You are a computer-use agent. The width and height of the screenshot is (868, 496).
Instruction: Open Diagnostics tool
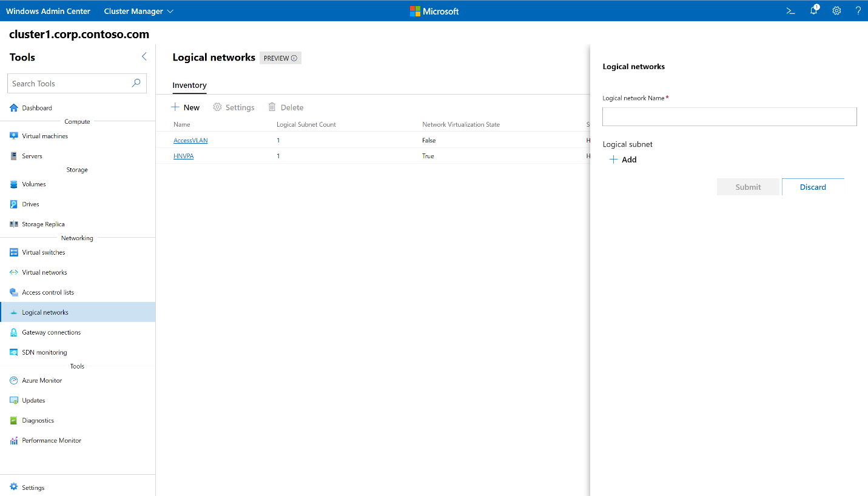coord(78,420)
